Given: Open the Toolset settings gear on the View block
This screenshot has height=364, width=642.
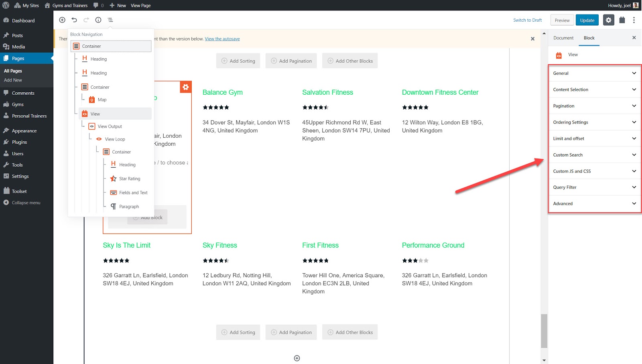Looking at the screenshot, I should coord(185,86).
